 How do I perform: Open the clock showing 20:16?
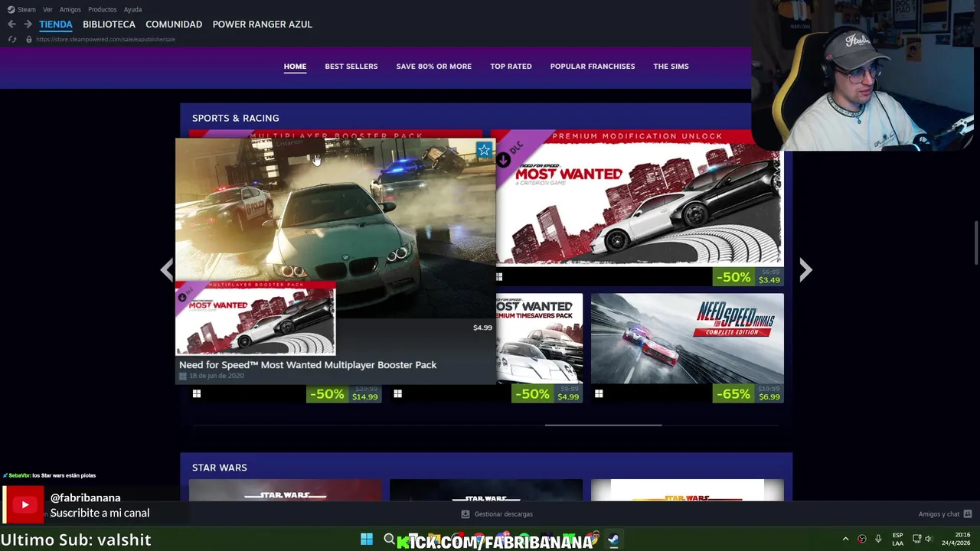click(955, 540)
